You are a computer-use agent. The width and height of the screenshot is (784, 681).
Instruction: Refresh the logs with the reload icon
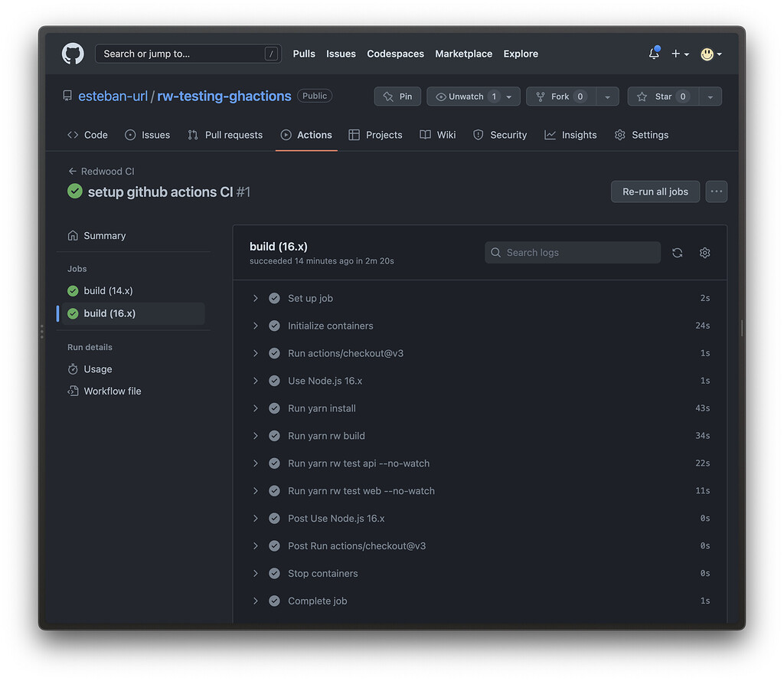678,253
